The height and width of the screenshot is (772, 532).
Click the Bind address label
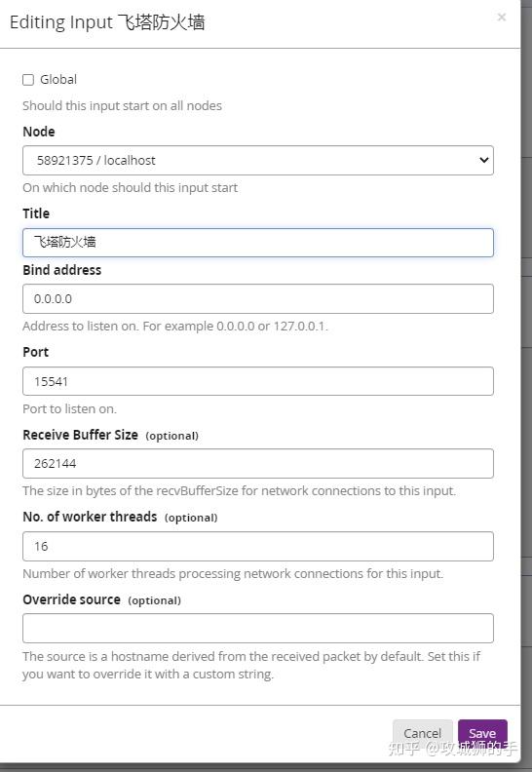point(62,270)
